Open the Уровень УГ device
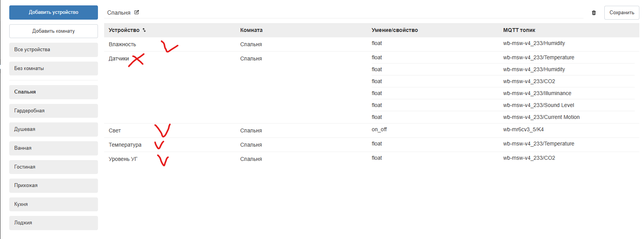Screen dimensions: 644x239 pos(123,159)
